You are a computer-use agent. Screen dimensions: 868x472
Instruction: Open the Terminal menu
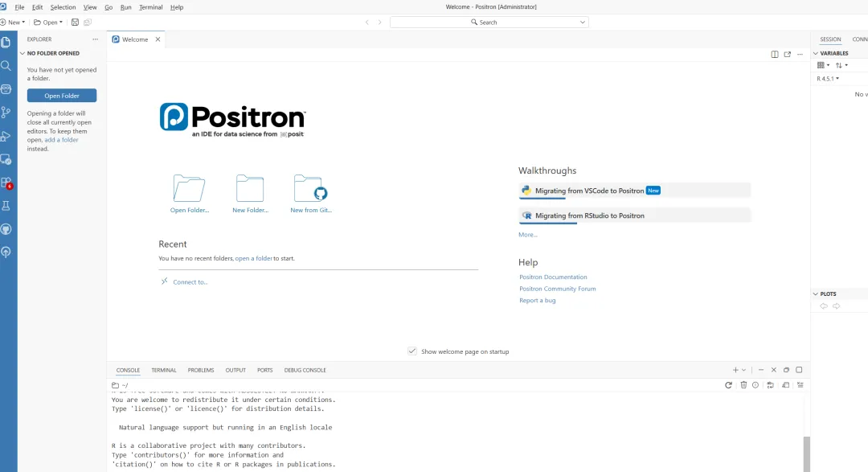(x=150, y=7)
